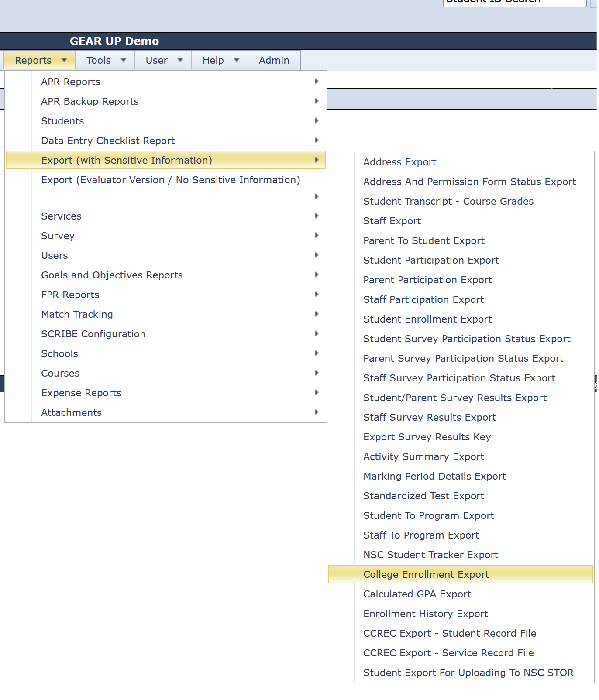Select Students menu entry

coord(165,121)
